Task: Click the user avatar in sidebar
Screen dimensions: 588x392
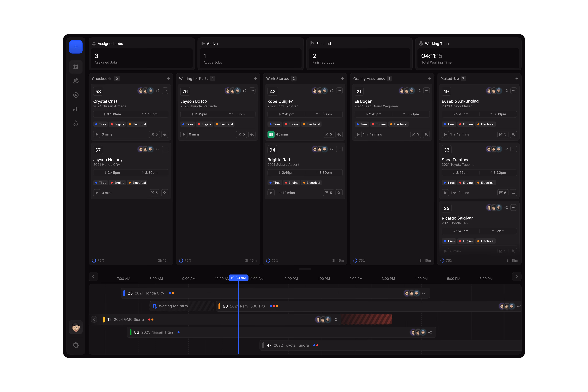Action: [76, 327]
